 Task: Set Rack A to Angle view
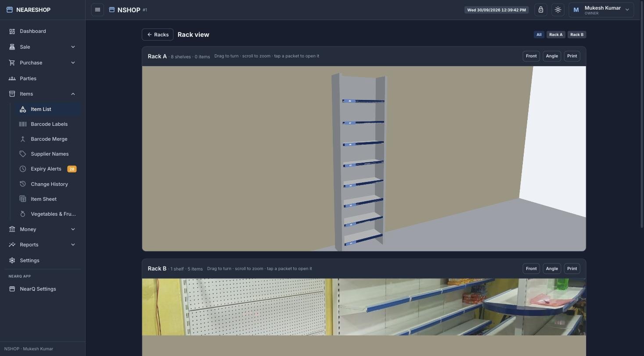click(552, 56)
